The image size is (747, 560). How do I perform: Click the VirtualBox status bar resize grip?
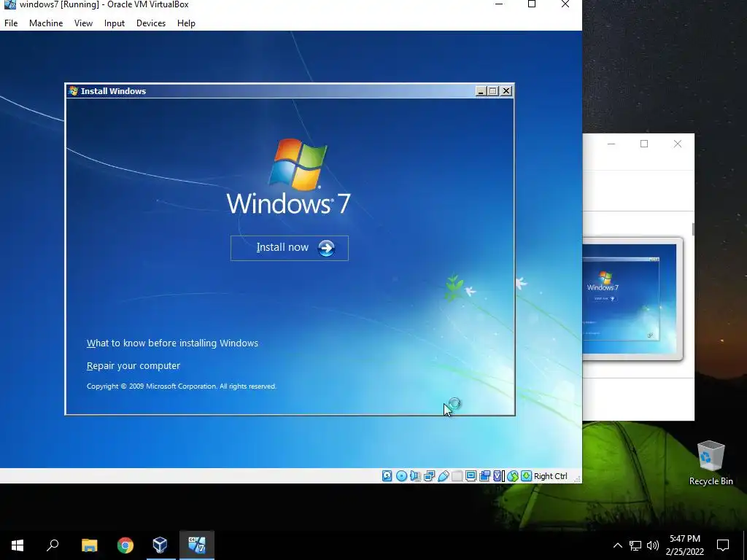coord(578,478)
